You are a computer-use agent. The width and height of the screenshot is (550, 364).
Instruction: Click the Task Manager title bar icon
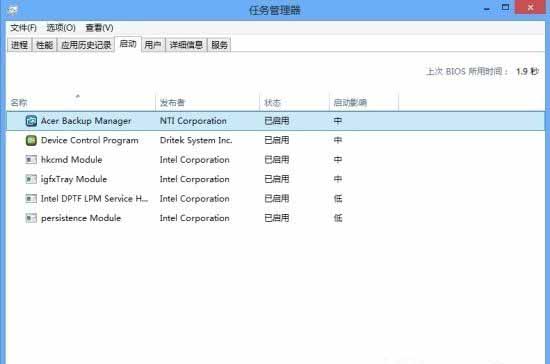12,10
